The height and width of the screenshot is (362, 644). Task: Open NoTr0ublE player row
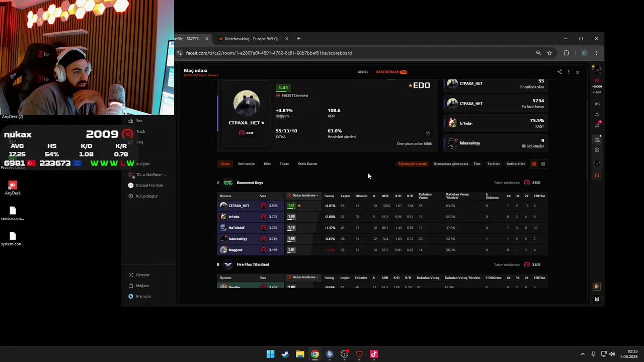pyautogui.click(x=382, y=228)
